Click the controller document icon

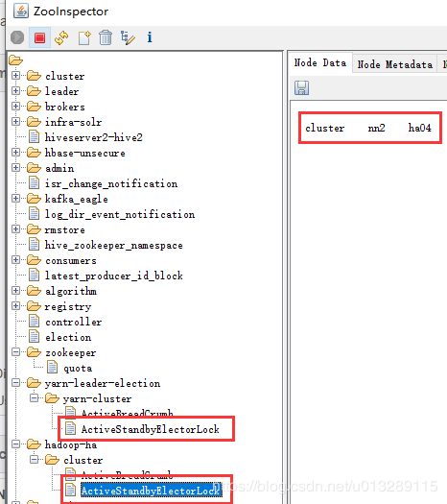pyautogui.click(x=34, y=321)
